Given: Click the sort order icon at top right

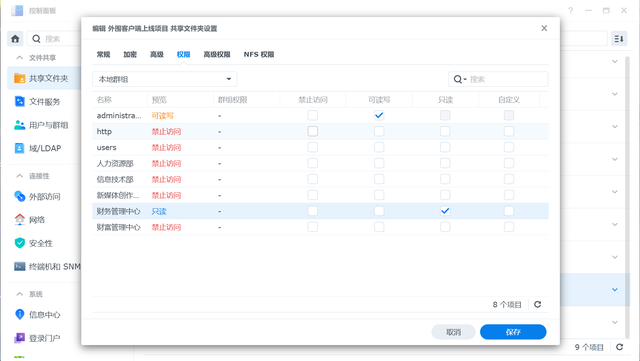Looking at the screenshot, I should 619,39.
